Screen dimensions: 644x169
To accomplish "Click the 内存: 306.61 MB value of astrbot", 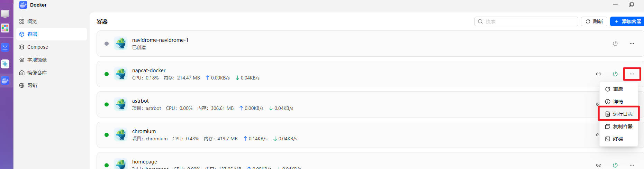I will click(216, 108).
